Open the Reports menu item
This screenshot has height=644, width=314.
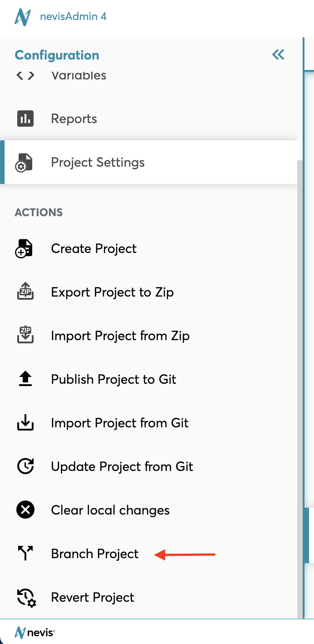(x=74, y=119)
